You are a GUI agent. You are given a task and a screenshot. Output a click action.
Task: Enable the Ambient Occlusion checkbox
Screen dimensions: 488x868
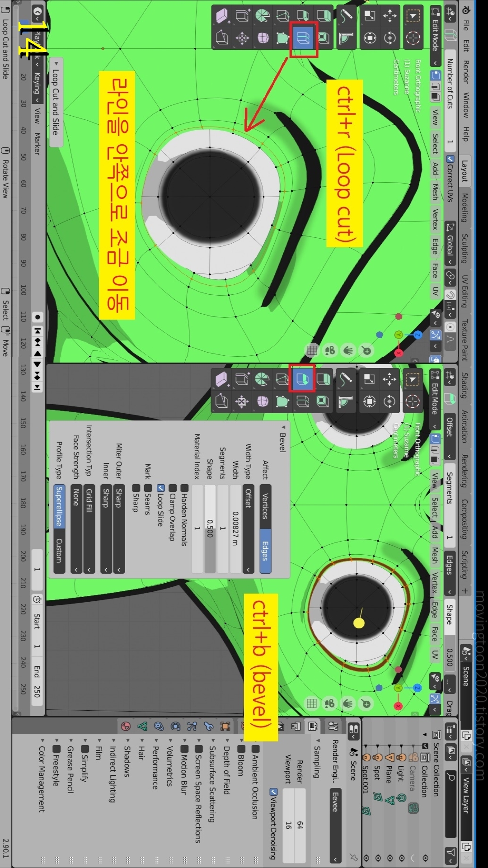point(255,748)
